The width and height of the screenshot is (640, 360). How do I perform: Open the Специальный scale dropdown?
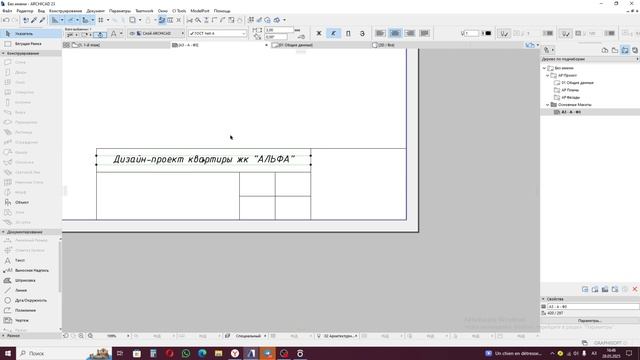(249, 336)
